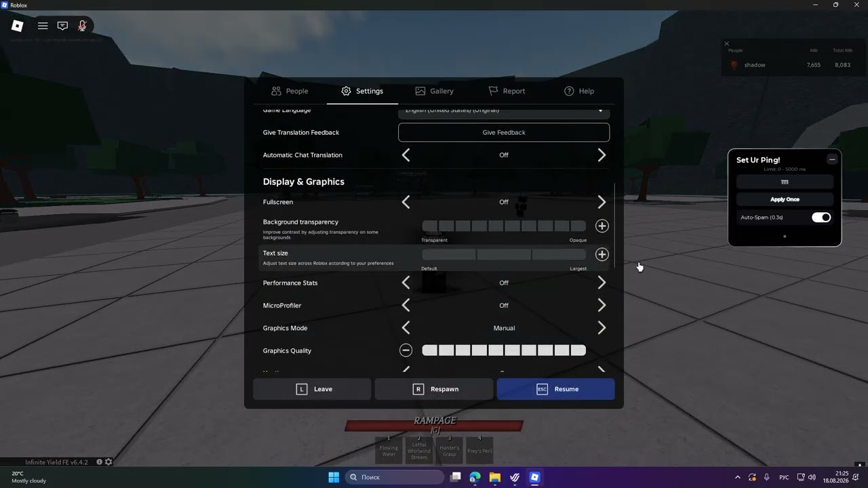Open network settings tray icon

(801, 477)
